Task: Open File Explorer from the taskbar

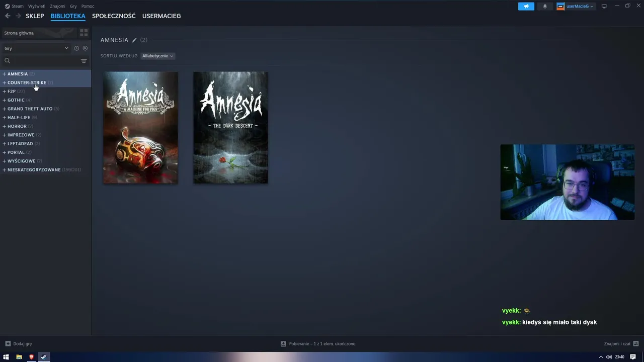Action: [x=19, y=357]
